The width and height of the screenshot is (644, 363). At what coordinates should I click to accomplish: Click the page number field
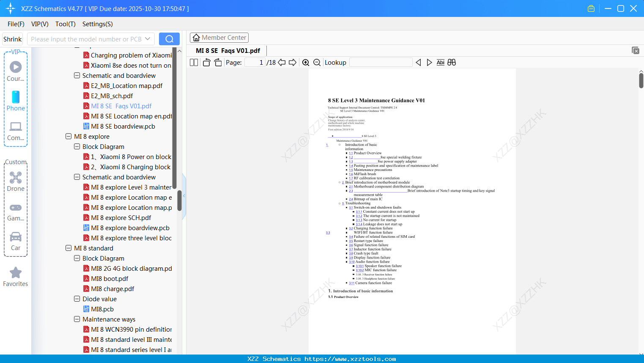click(x=255, y=63)
